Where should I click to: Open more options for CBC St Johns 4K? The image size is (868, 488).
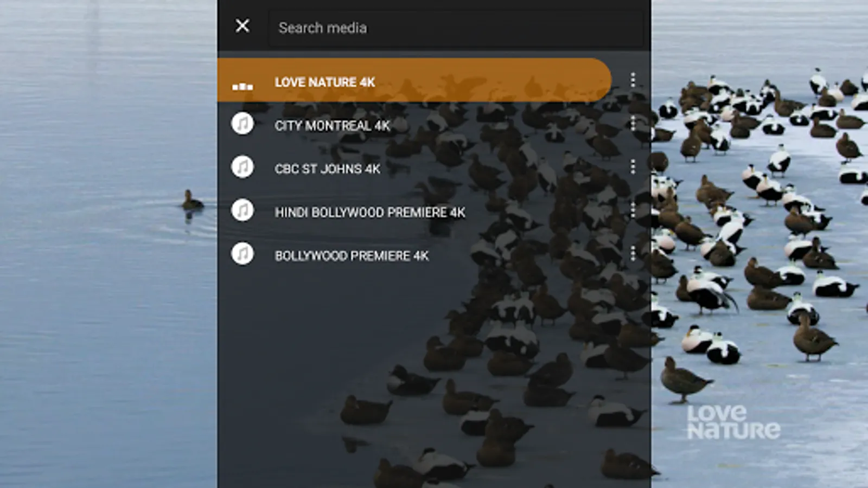633,167
